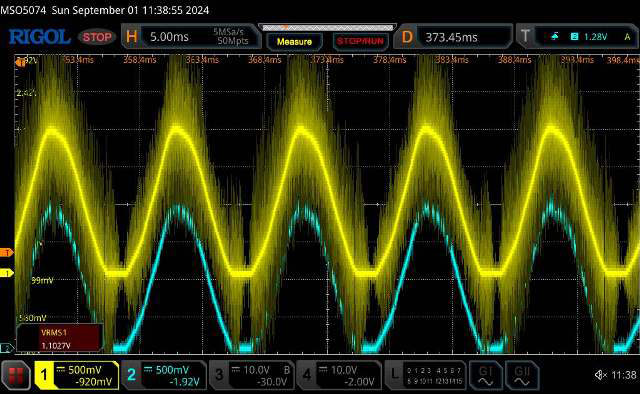
Task: Open the 5.00ms timebase settings
Action: tap(169, 37)
